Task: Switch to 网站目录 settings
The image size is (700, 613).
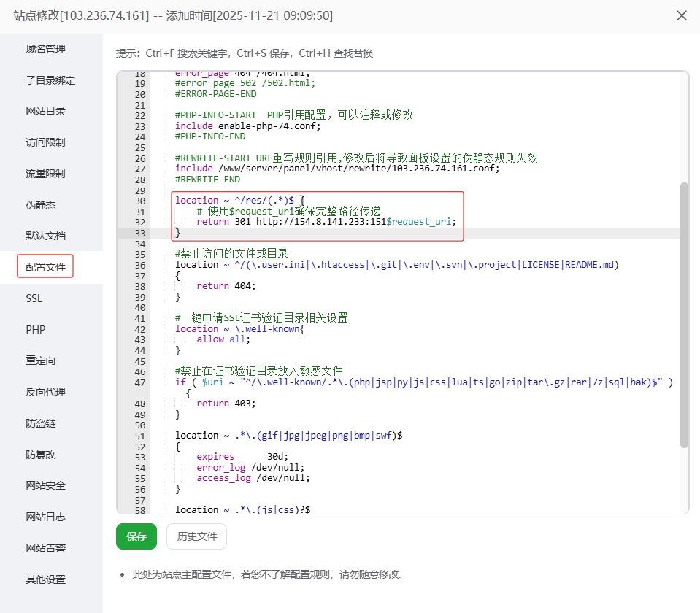Action: pos(45,111)
